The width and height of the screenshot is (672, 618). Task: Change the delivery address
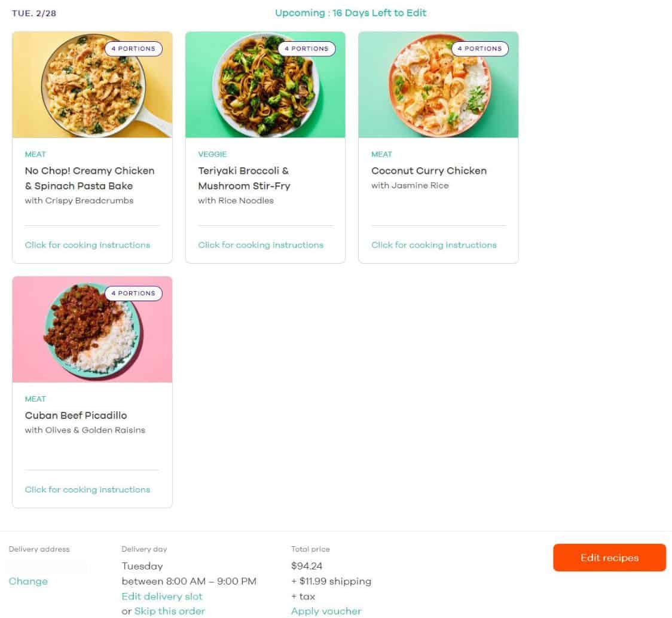28,582
